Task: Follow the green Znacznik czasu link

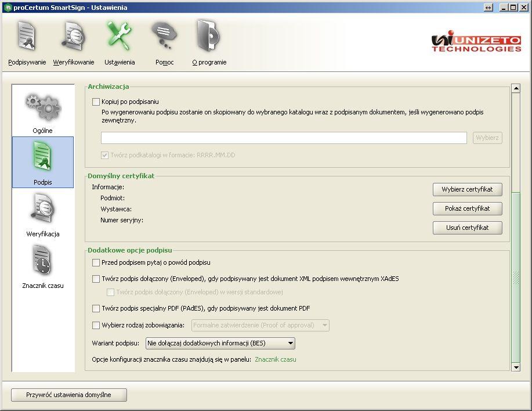Action: pos(276,360)
